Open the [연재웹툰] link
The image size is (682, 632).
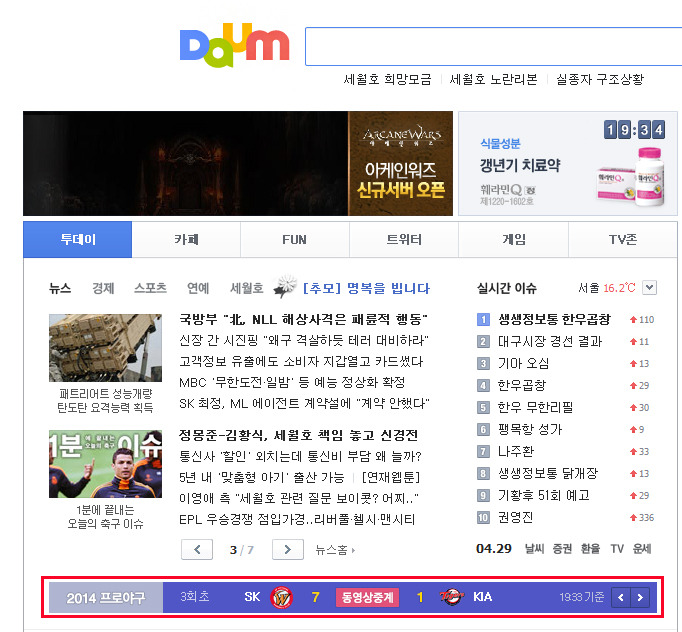tap(391, 477)
